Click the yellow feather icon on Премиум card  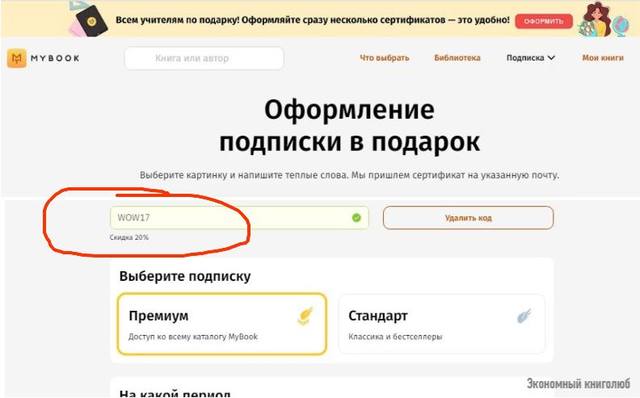tap(305, 316)
